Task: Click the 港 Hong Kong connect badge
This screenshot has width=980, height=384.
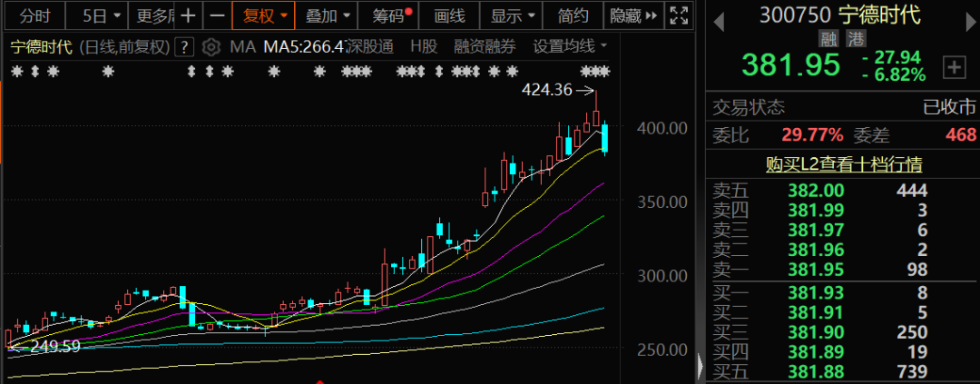Action: coord(855,39)
